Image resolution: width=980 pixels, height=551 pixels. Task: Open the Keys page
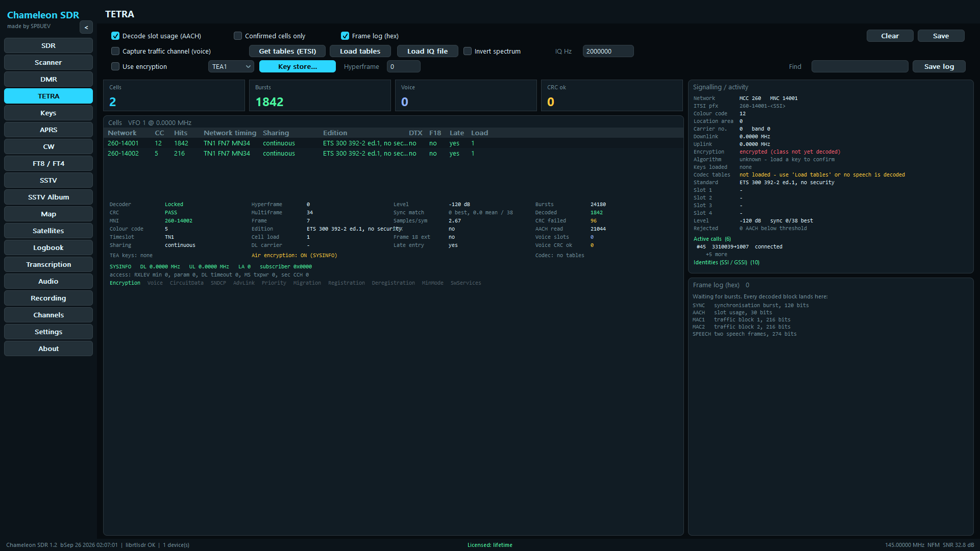point(48,113)
